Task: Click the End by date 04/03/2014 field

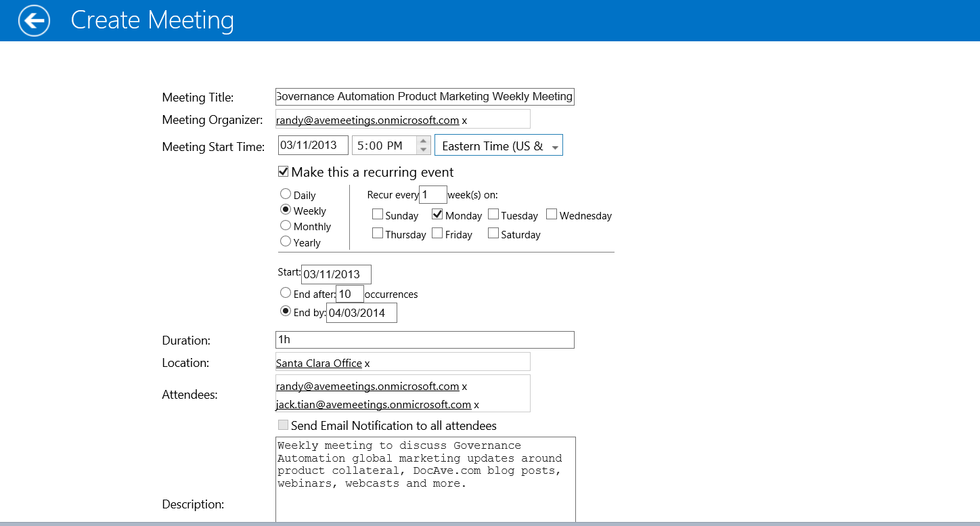Action: click(361, 313)
